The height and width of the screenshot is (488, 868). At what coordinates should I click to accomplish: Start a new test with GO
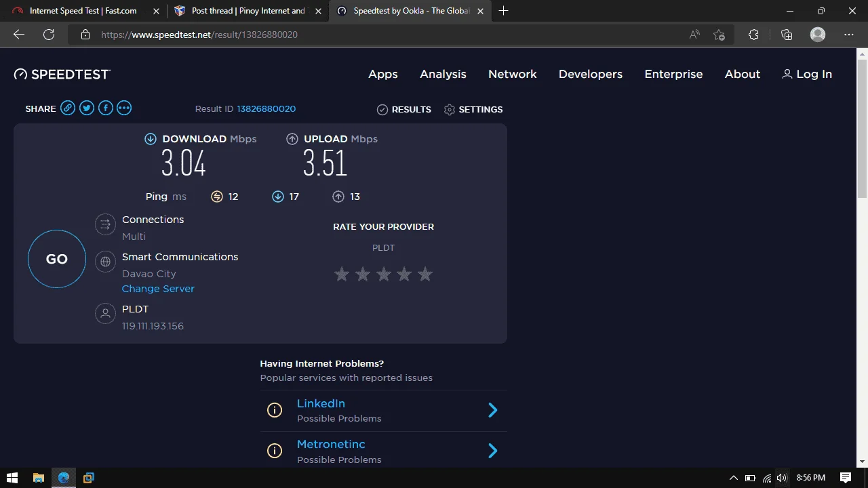coord(57,259)
